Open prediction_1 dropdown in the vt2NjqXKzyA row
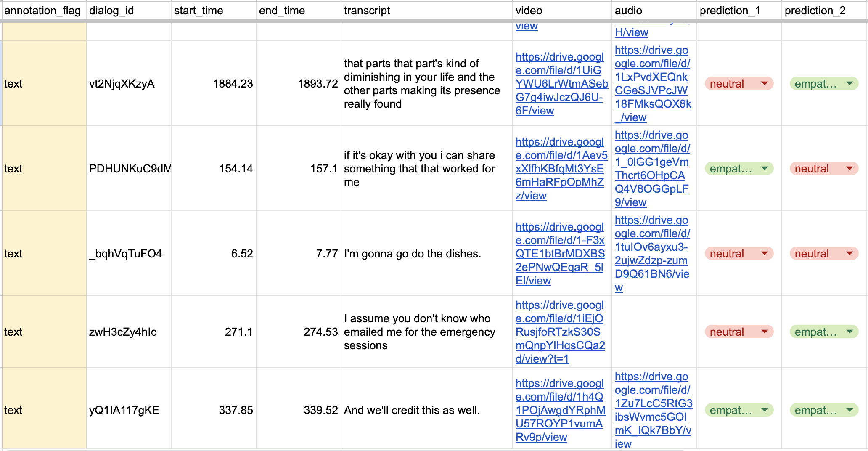Screen dimensions: 868x451 pyautogui.click(x=739, y=84)
